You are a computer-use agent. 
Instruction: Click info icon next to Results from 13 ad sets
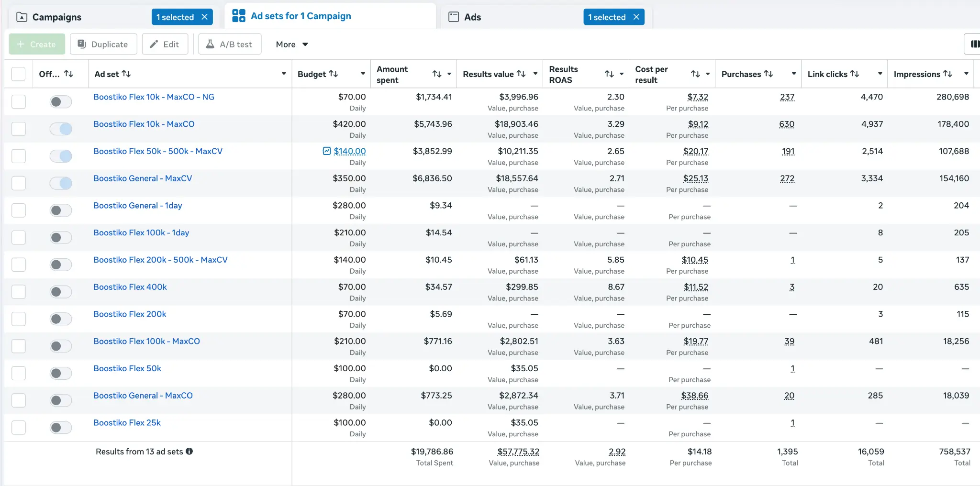(189, 451)
